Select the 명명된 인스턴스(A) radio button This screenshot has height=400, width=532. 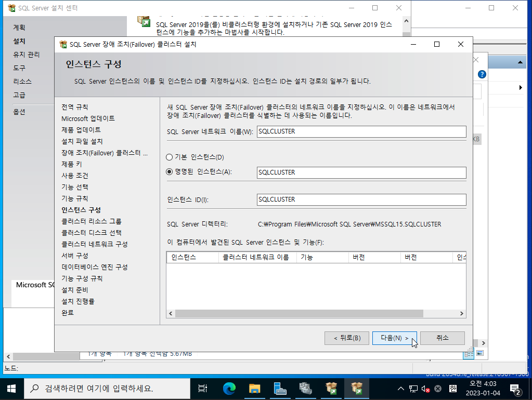click(170, 172)
